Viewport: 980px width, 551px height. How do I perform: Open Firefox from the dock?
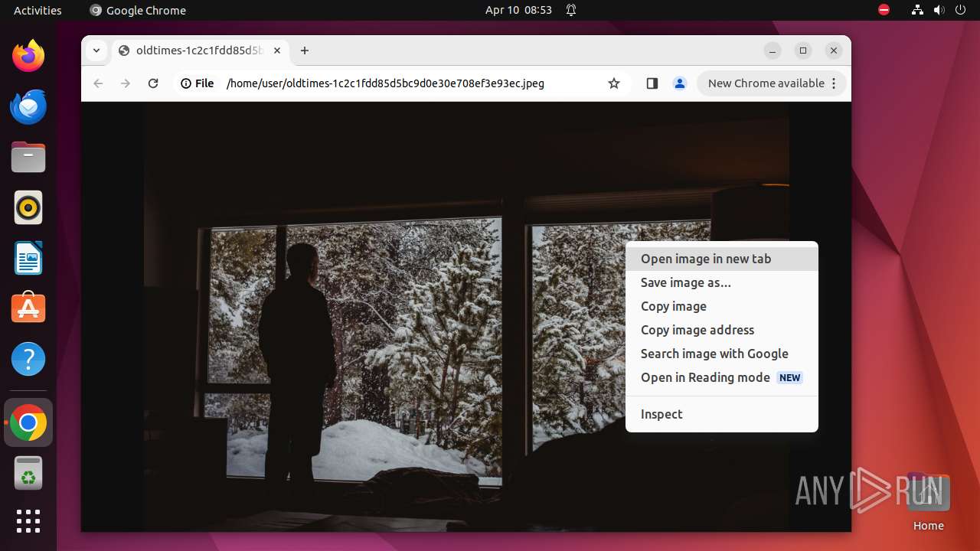[28, 56]
